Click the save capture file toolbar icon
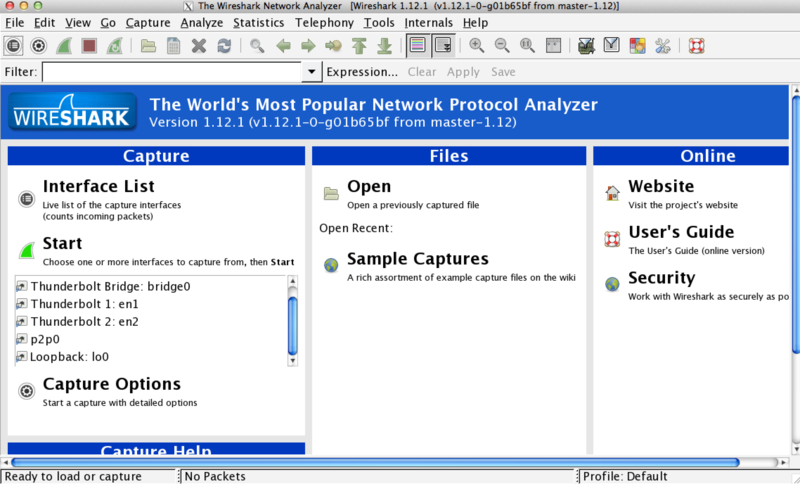This screenshot has width=800, height=484. click(173, 46)
